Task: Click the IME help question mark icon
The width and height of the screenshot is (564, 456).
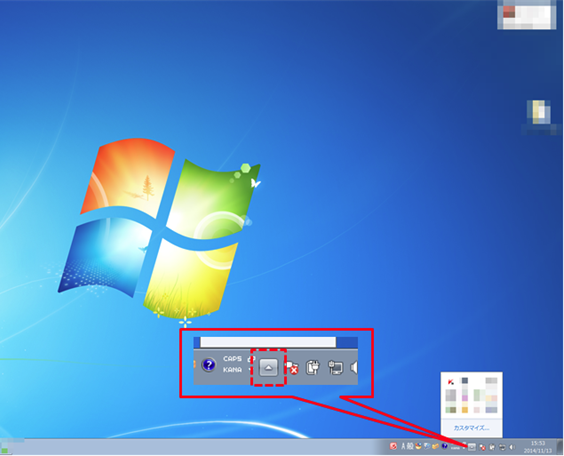Action: pyautogui.click(x=445, y=446)
